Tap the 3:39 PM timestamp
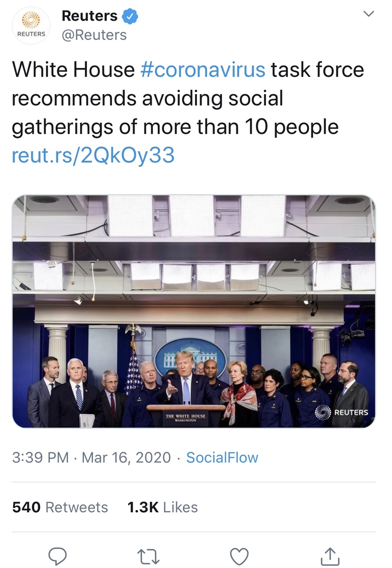 pyautogui.click(x=40, y=457)
